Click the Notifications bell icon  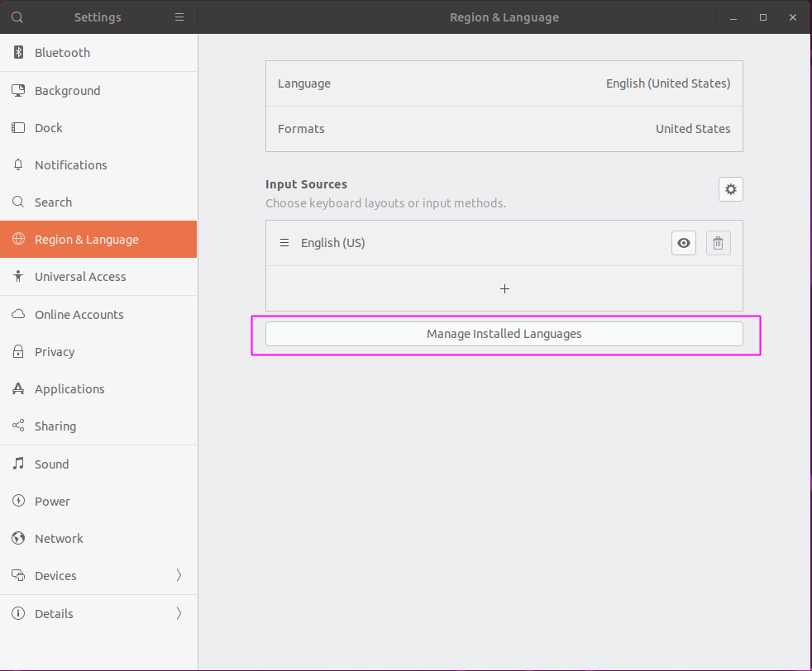click(18, 165)
